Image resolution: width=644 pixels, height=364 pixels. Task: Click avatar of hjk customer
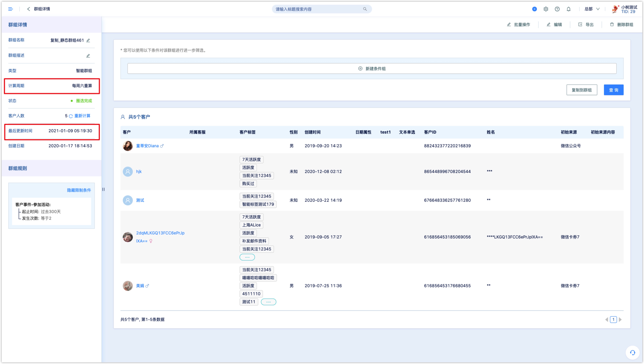(x=127, y=172)
